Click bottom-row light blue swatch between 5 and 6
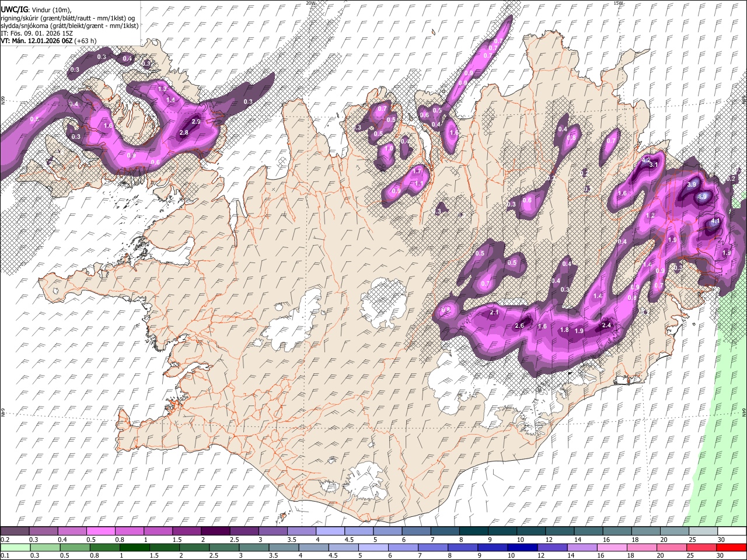 [x=373, y=547]
